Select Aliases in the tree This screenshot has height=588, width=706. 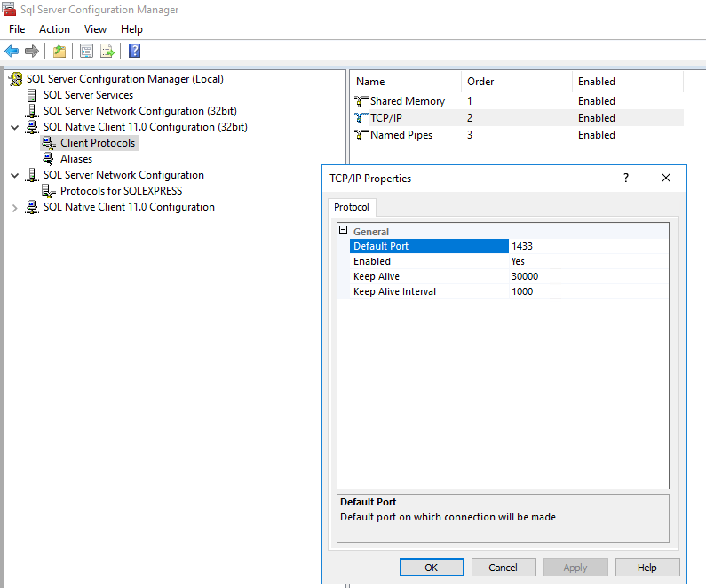pos(76,159)
